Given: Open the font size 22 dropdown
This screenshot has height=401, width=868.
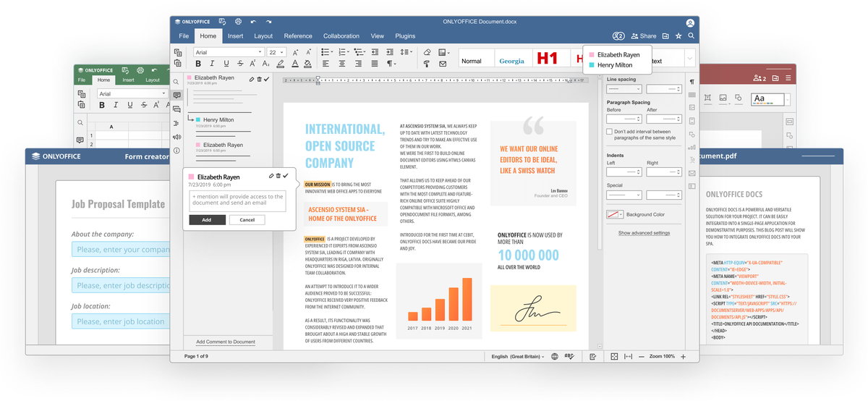Looking at the screenshot, I should tap(276, 52).
